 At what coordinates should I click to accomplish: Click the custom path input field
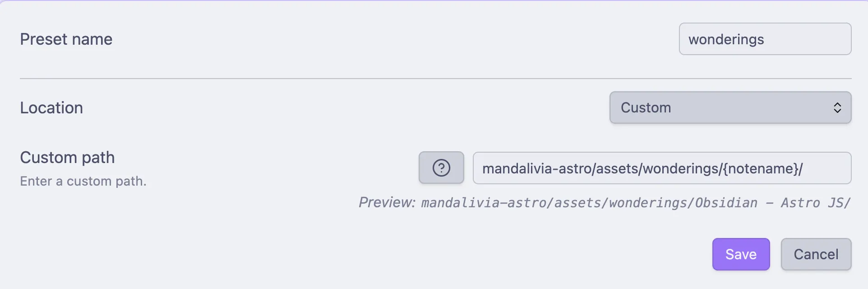click(662, 168)
